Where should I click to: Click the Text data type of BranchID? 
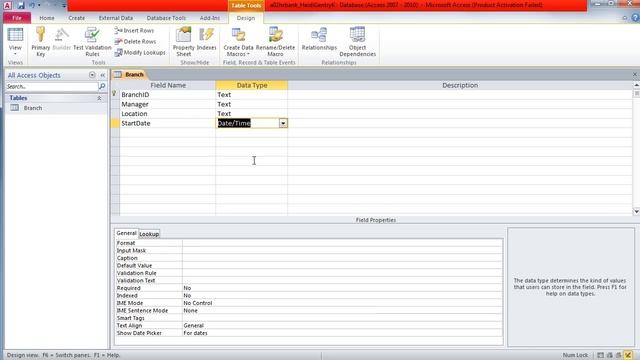(x=251, y=95)
